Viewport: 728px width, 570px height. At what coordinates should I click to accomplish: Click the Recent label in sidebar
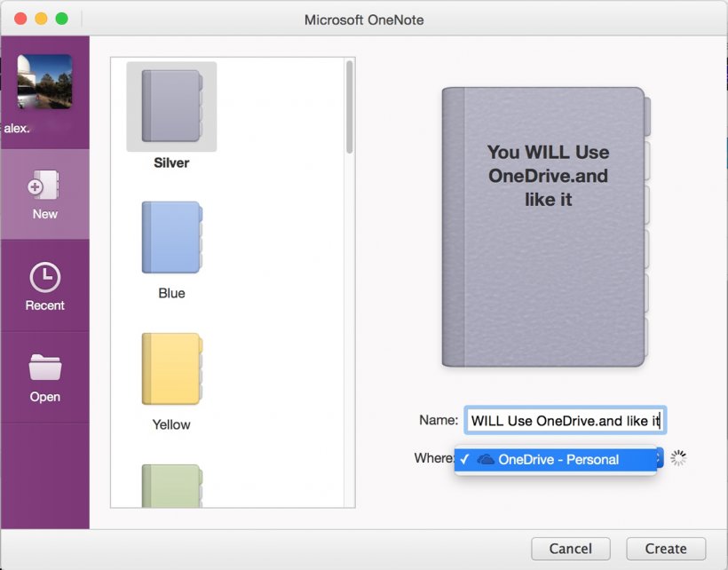[45, 305]
